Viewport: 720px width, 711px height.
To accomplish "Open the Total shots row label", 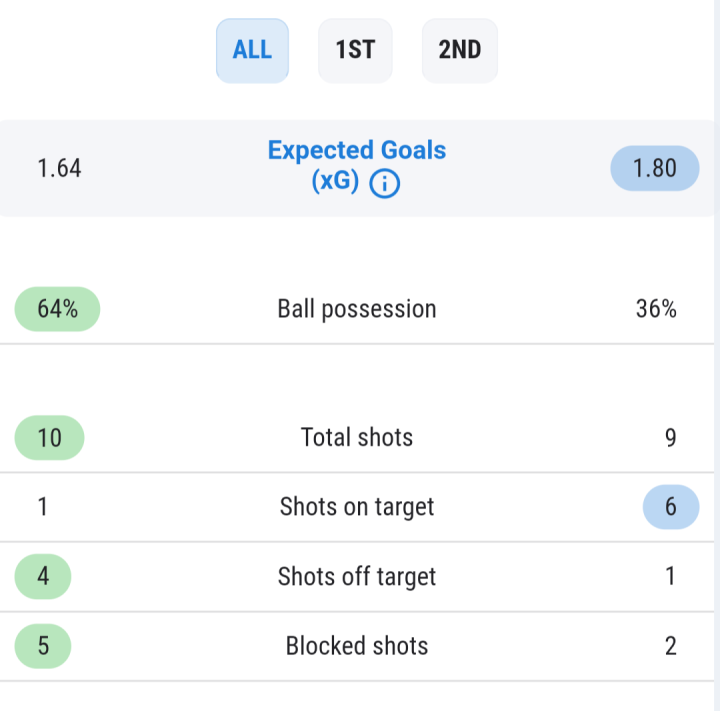I will click(x=357, y=437).
